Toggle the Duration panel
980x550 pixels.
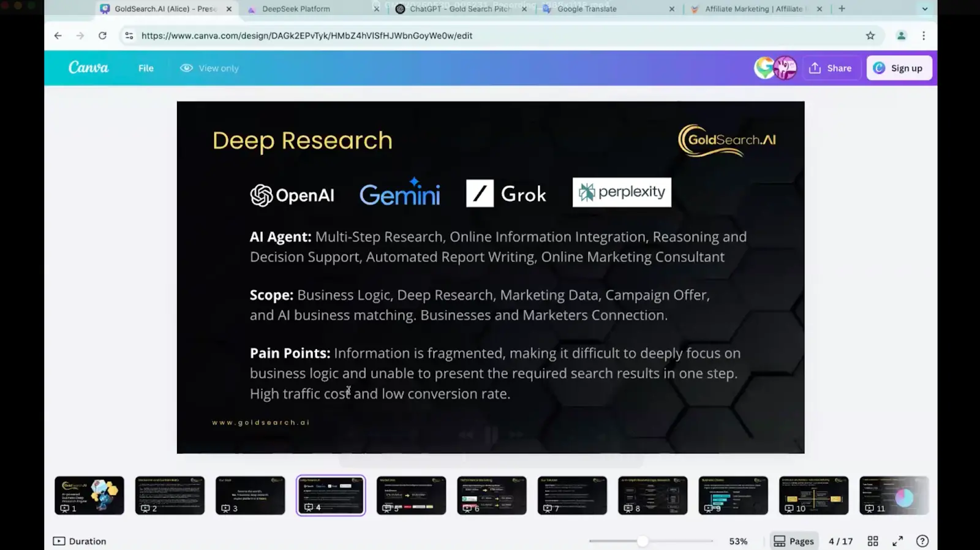[80, 541]
